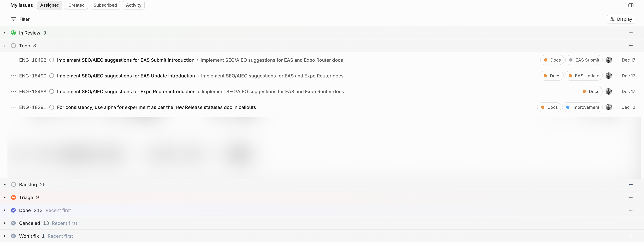Toggle the right sidebar panel icon
Viewport: 644px width, 244px height.
(631, 5)
